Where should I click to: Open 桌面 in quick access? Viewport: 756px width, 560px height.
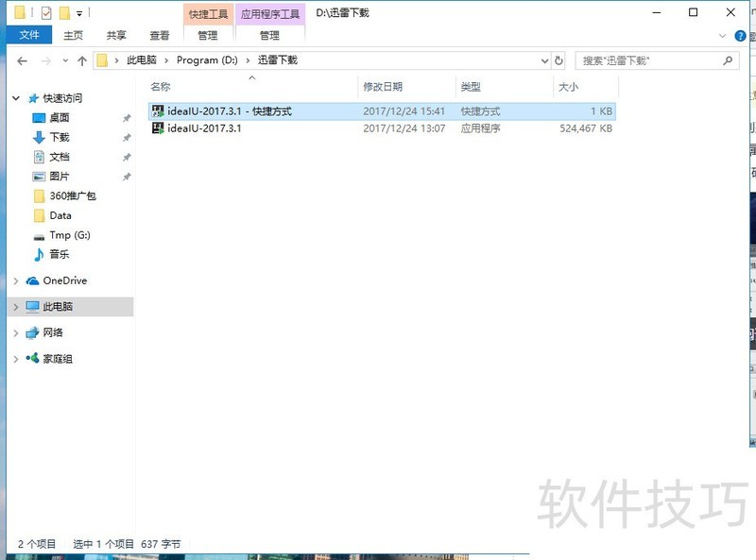60,118
